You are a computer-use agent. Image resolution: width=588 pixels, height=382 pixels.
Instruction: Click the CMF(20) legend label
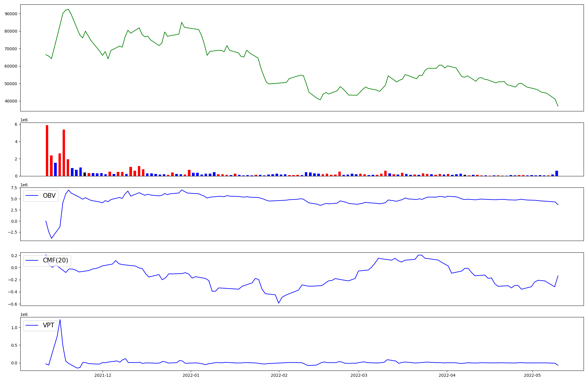(55, 261)
